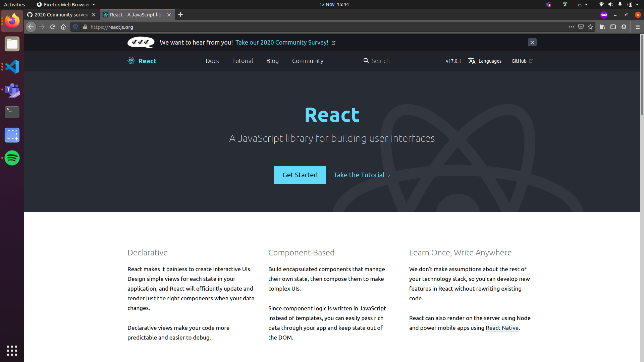
Task: Open the es keyboard layout dropdown
Action: [x=583, y=4]
